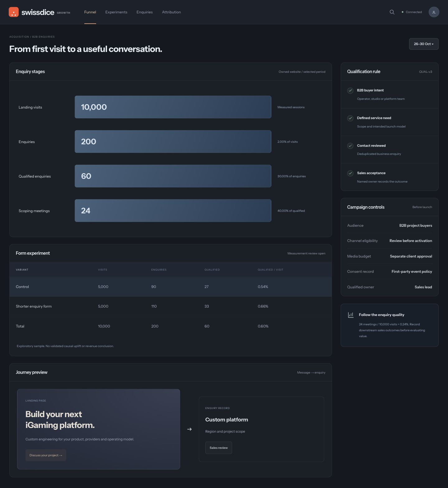
Task: Click the B2B project buyers audience value
Action: (x=416, y=225)
